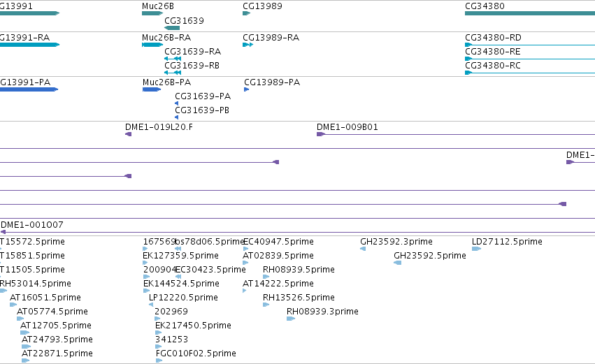Viewport: 595px width, 364px height.
Task: Click the CG34380-RD transcript label
Action: [x=493, y=38]
